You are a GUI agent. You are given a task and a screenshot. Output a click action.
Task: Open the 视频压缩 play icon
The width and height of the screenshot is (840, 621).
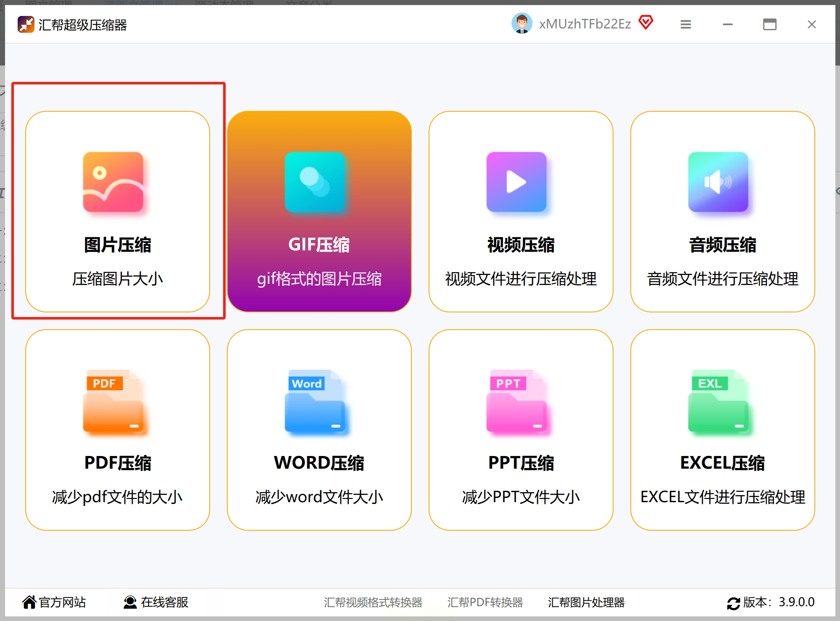point(516,182)
